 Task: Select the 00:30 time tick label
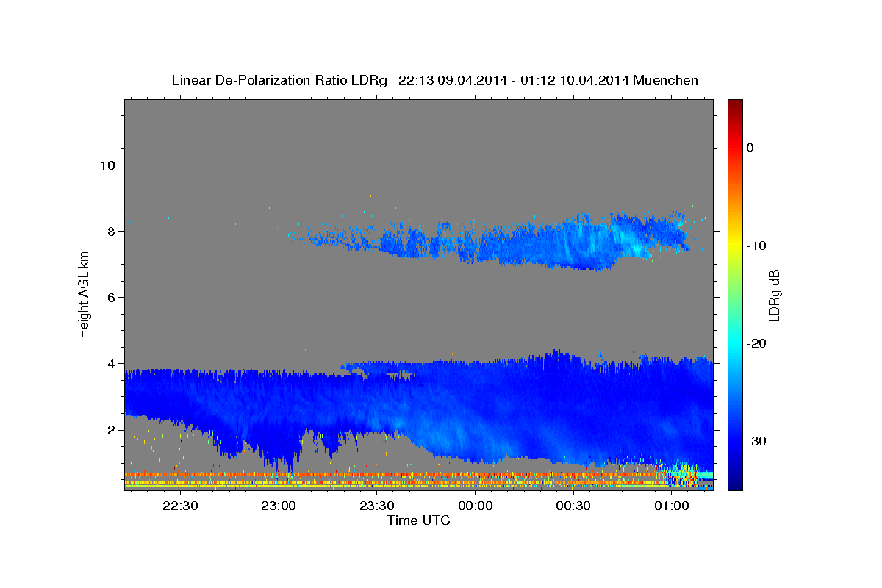573,506
